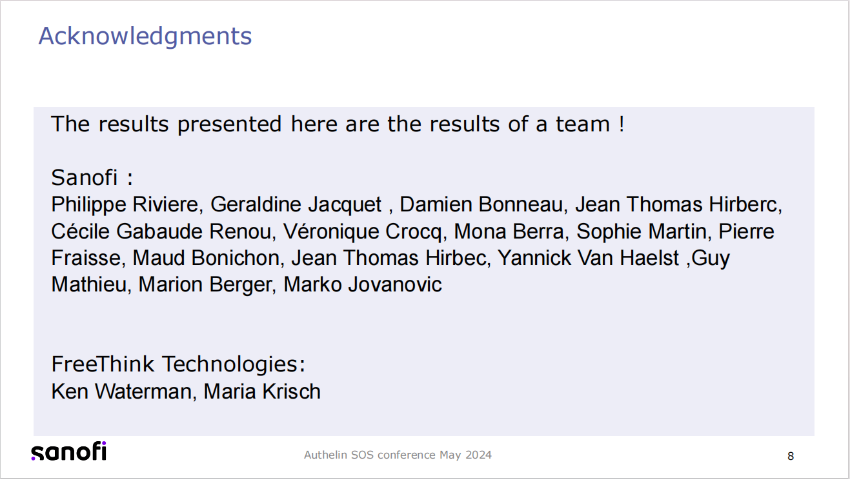Viewport: 850px width, 479px height.
Task: Click the name Marko Jovanovic
Action: click(363, 284)
